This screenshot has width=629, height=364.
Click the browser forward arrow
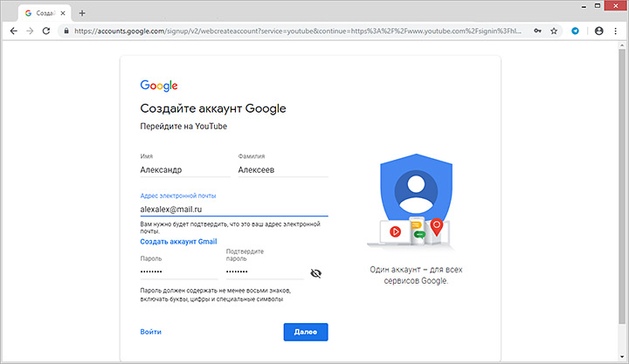pos(30,31)
